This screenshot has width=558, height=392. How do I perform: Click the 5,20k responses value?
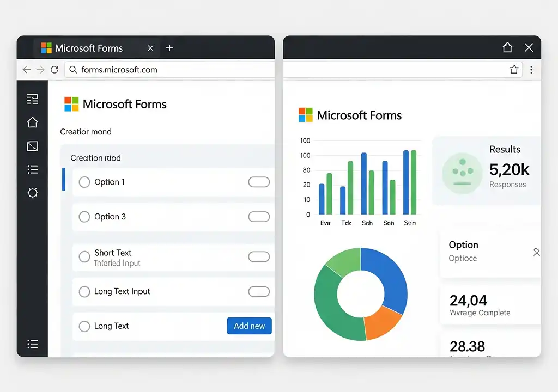tap(510, 169)
